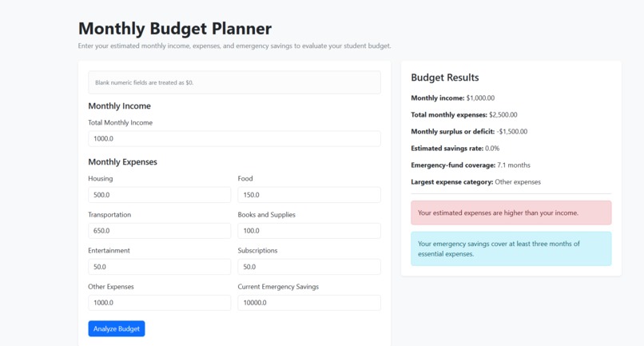Click the blank numeric fields notice box
Viewport: 644px width, 346px height.
click(x=234, y=82)
